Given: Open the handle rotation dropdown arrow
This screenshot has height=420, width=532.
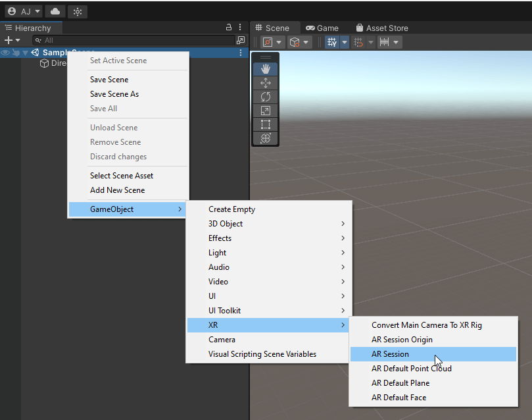Looking at the screenshot, I should [x=306, y=42].
